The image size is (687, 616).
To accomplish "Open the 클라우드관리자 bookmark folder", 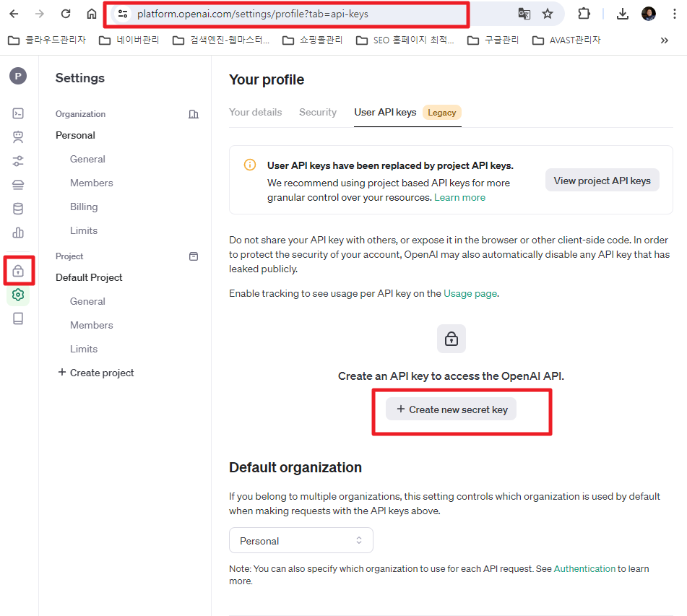I will coord(47,40).
